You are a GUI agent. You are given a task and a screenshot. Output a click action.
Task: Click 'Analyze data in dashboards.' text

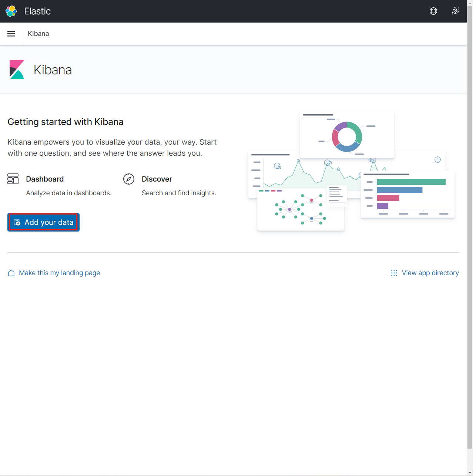point(69,193)
